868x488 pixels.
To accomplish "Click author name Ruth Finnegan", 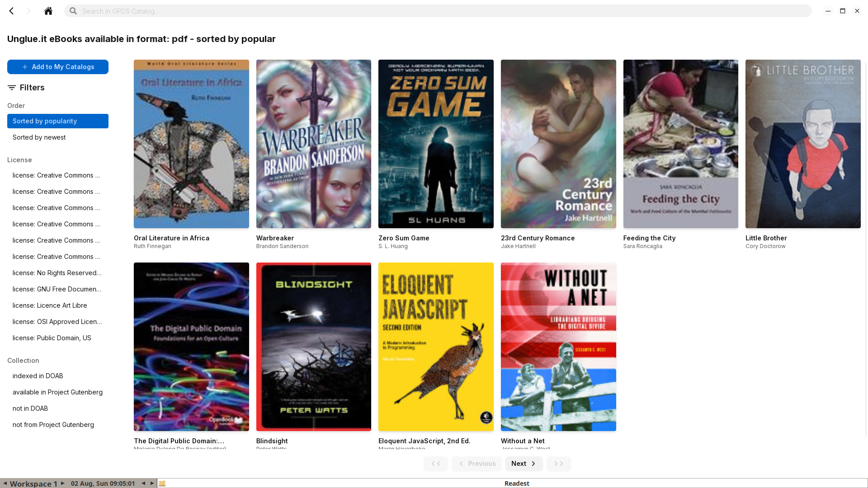I will coord(152,246).
